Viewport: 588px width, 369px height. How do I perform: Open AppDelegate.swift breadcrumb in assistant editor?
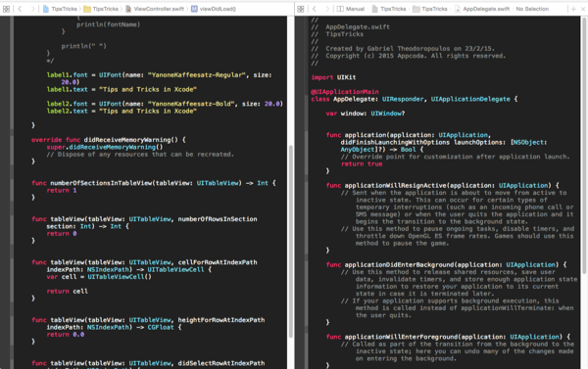[x=482, y=9]
